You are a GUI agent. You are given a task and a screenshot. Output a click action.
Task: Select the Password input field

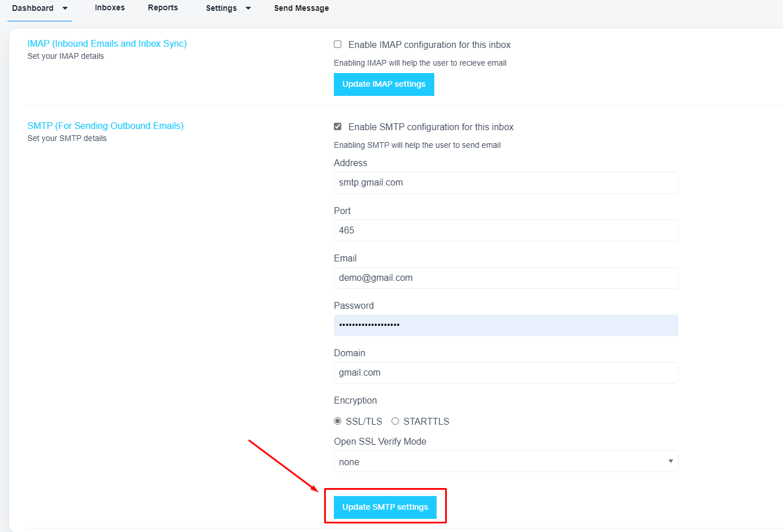tap(506, 325)
